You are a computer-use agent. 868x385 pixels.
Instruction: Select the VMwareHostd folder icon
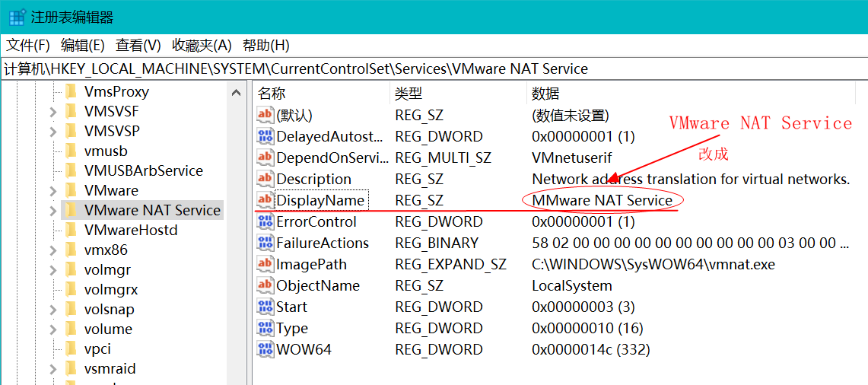coord(71,230)
